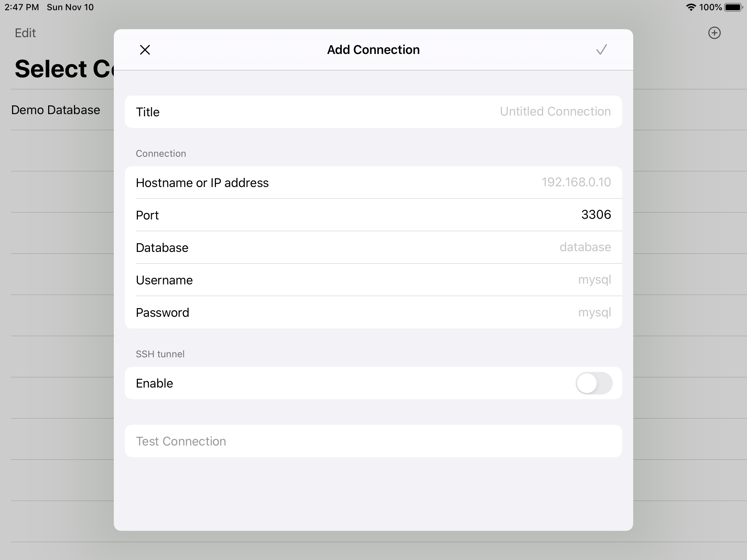The image size is (747, 560).
Task: Edit the Port value 3306
Action: [596, 215]
